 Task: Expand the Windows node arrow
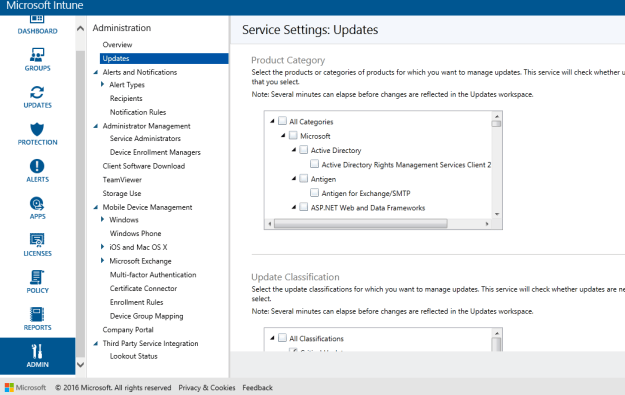[x=102, y=219]
